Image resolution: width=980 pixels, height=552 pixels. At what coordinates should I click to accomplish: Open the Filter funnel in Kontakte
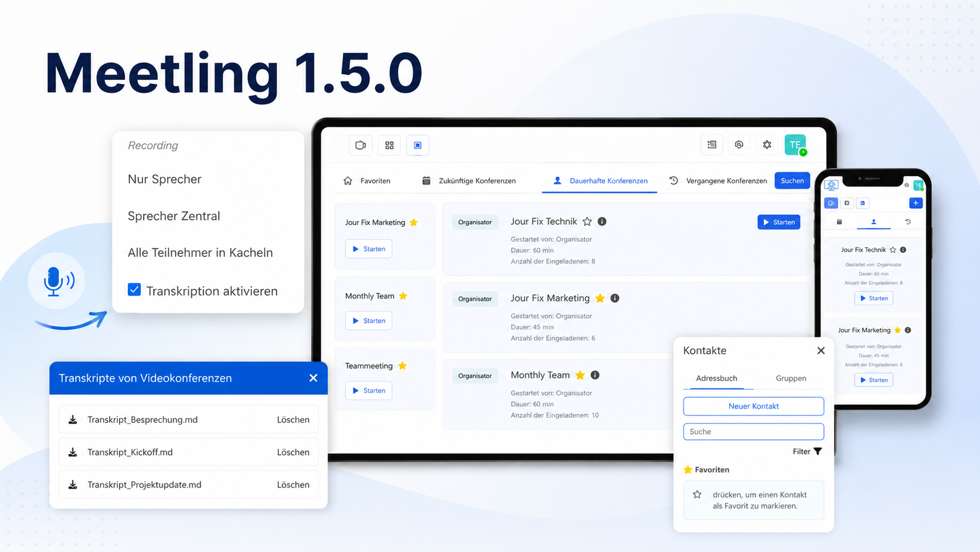[x=818, y=451]
